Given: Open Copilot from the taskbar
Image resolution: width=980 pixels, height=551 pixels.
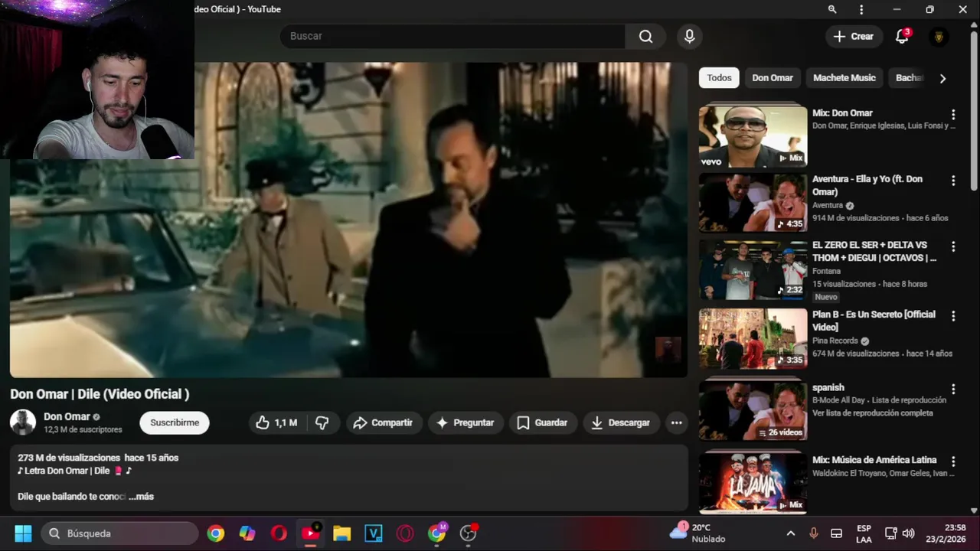Looking at the screenshot, I should pyautogui.click(x=247, y=533).
